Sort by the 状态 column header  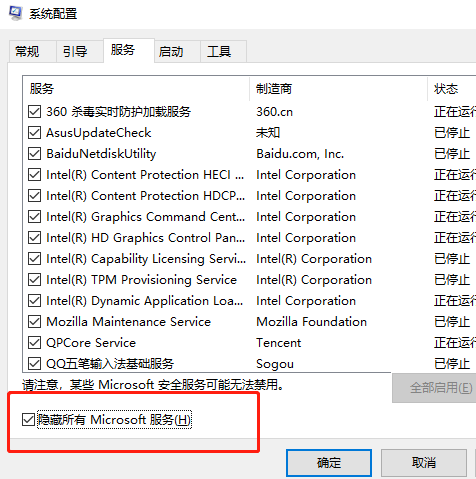click(452, 89)
